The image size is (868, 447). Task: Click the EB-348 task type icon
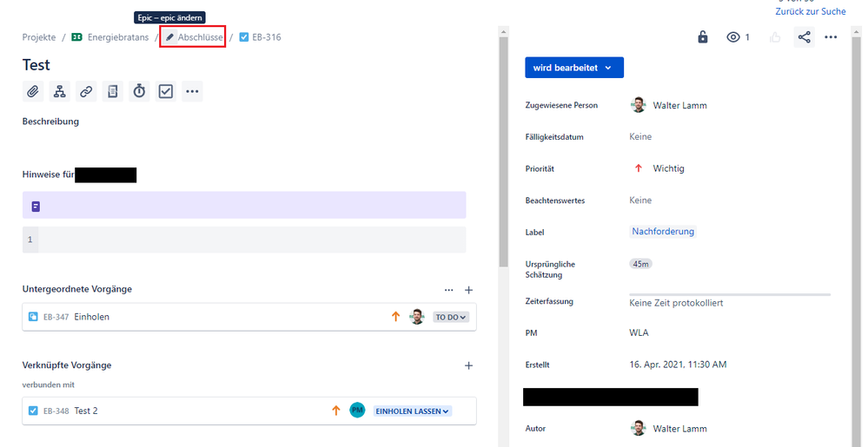pos(33,411)
